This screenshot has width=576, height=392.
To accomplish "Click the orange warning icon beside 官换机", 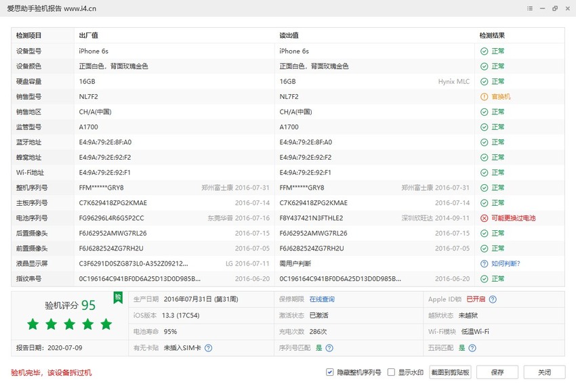I will pyautogui.click(x=484, y=97).
